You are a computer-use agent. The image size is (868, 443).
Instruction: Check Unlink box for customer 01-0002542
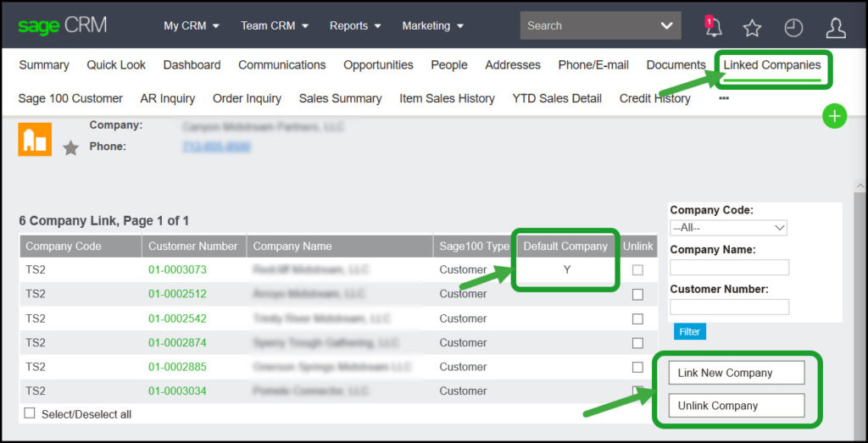pyautogui.click(x=637, y=318)
